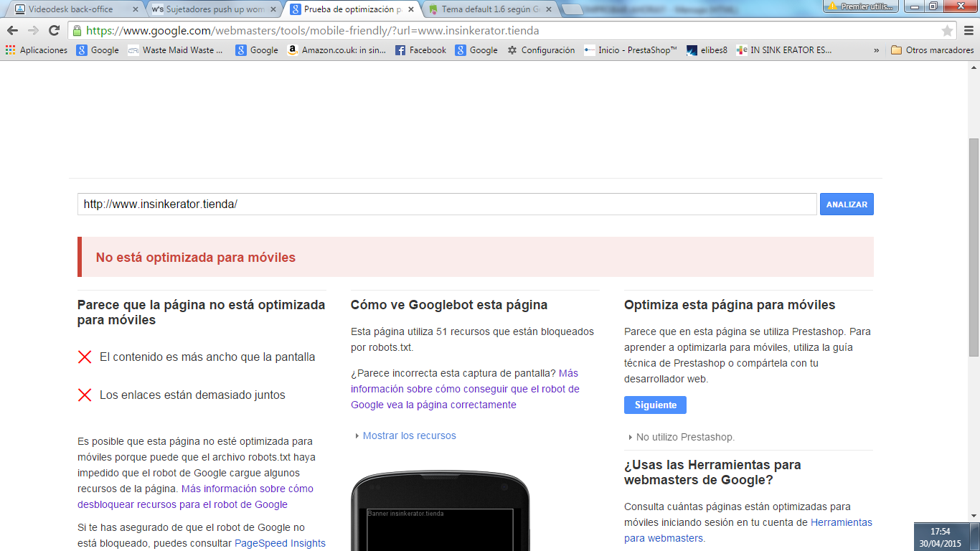Open the Herramientas para webmasters link
This screenshot has height=551, width=980.
748,530
